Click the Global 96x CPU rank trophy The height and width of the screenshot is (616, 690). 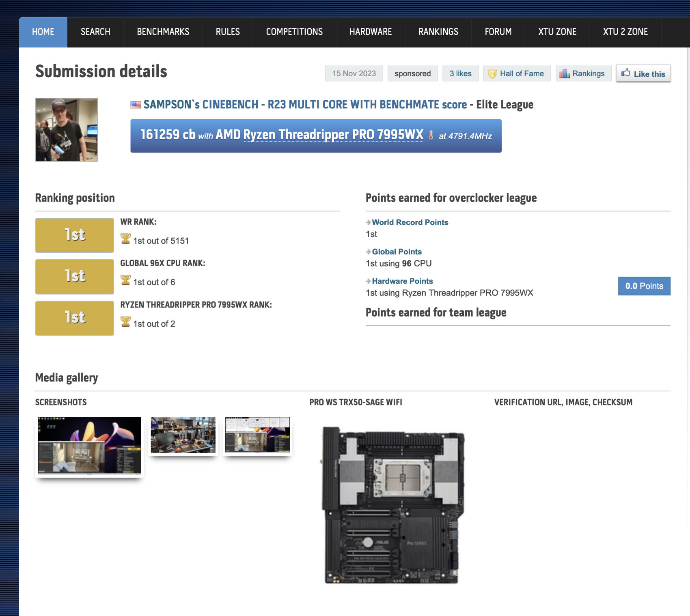[125, 280]
